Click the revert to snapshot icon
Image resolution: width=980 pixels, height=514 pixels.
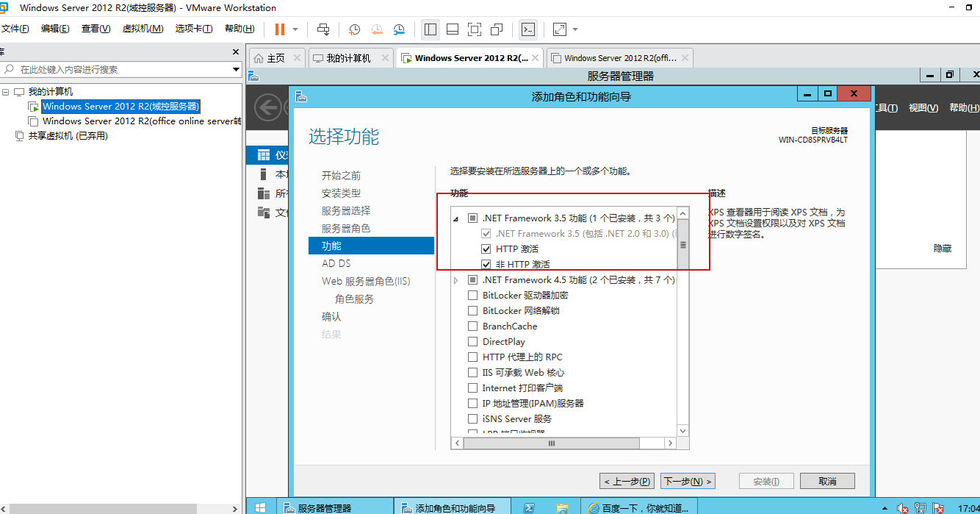377,29
